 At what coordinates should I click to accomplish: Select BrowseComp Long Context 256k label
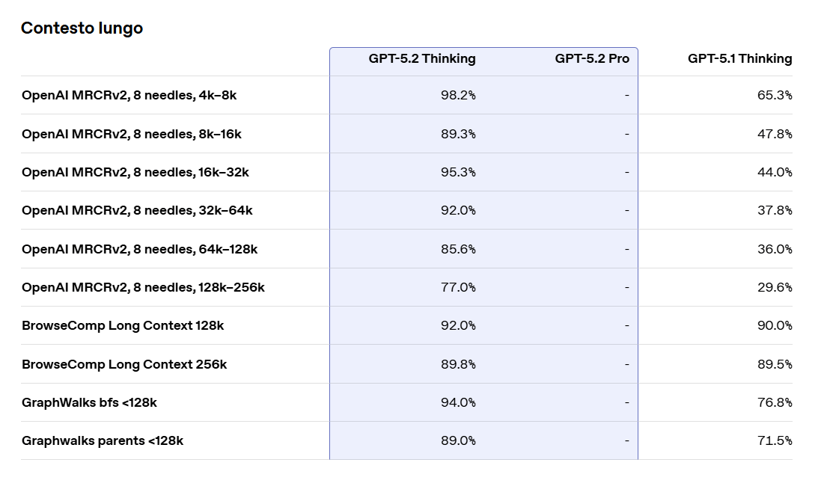point(124,365)
